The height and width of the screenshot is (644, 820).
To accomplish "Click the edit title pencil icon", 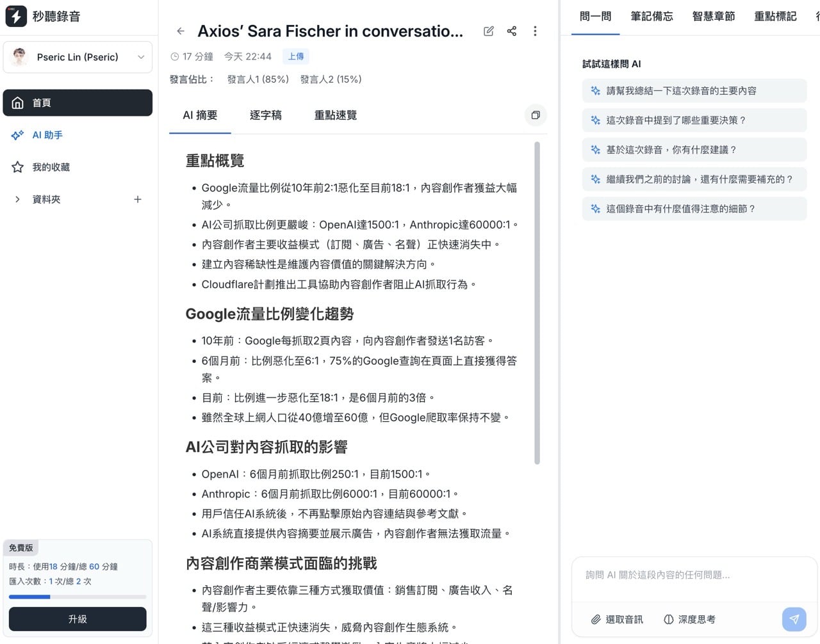I will pyautogui.click(x=488, y=31).
